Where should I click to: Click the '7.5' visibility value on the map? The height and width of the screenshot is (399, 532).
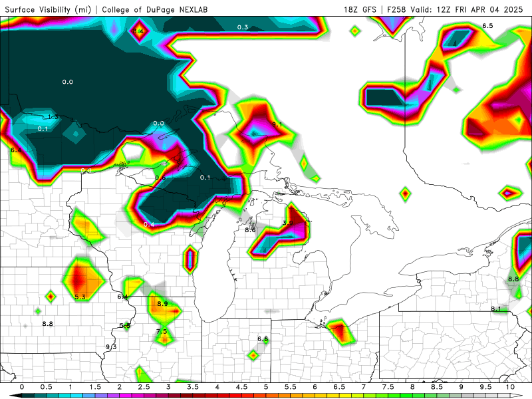click(x=162, y=331)
